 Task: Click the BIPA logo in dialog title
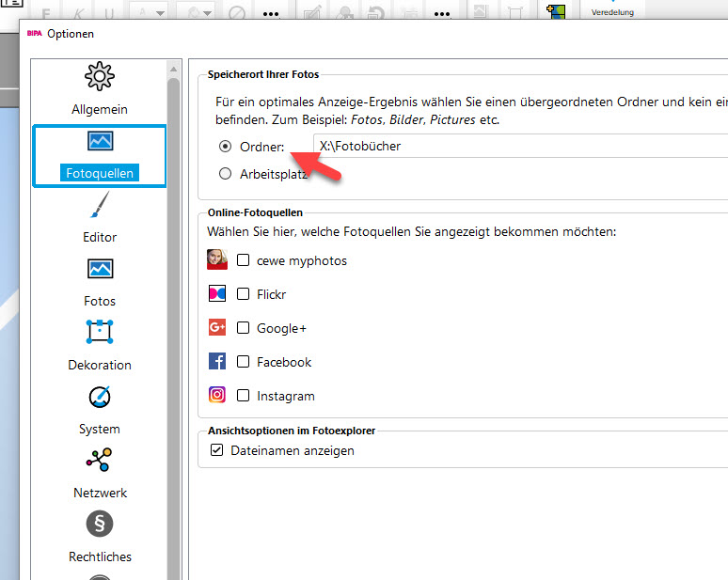point(35,34)
